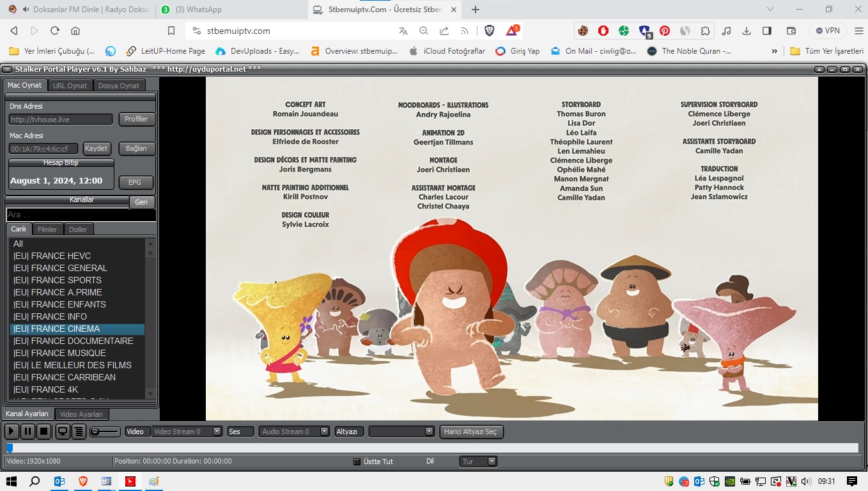The image size is (868, 491).
Task: Click the Mac Adresi input field
Action: coord(43,149)
